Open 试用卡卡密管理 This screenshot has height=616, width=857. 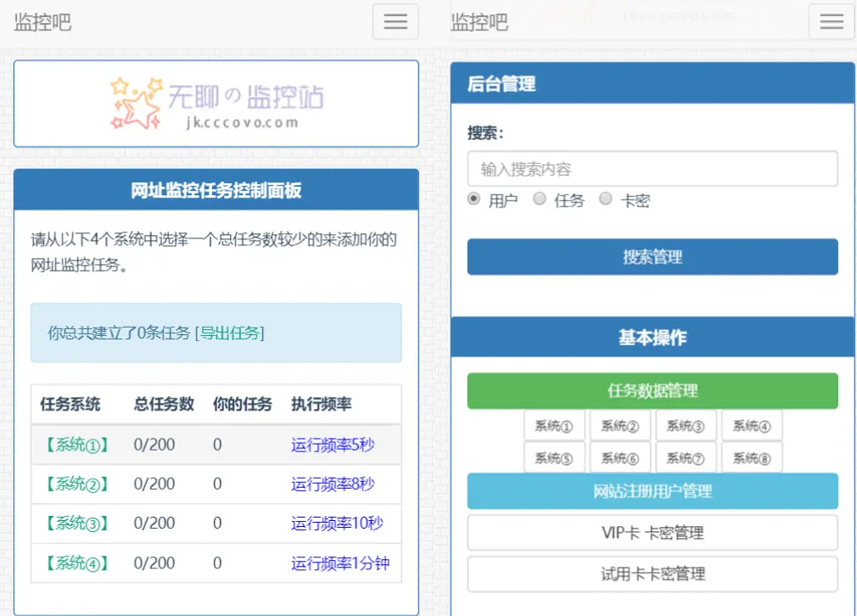click(652, 574)
